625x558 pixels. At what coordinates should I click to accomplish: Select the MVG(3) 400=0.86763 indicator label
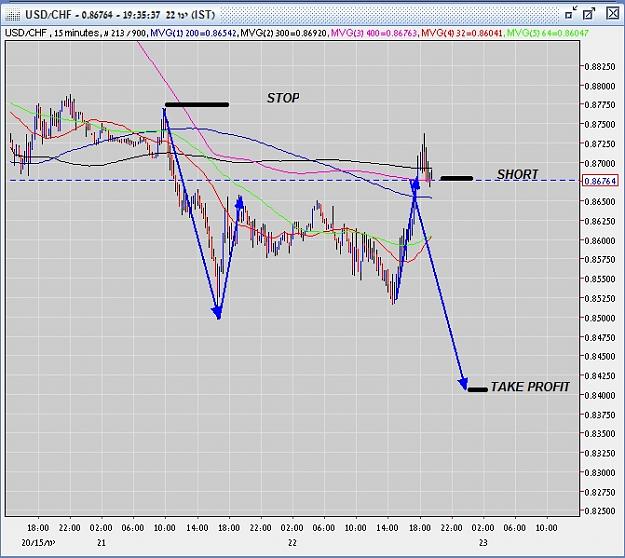374,33
